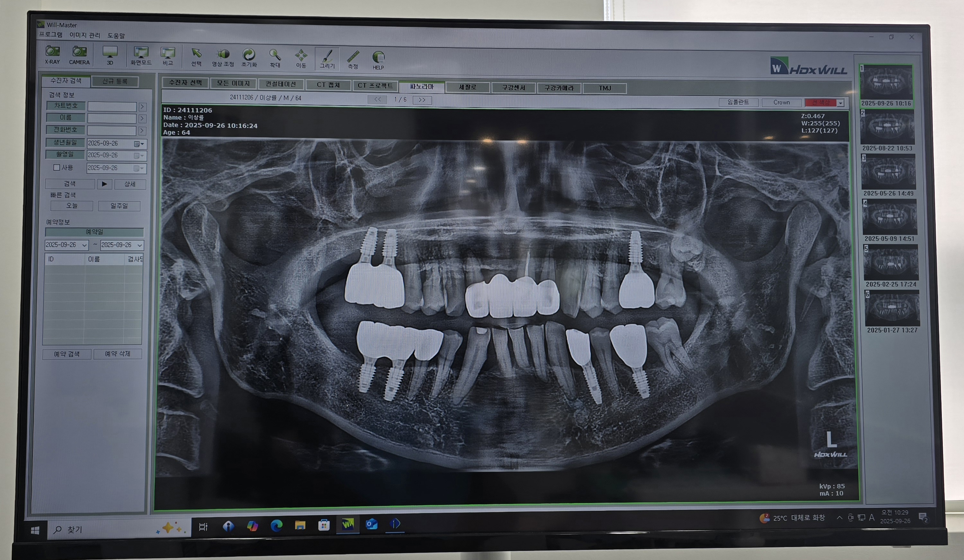Go to next image with >> button
The height and width of the screenshot is (560, 964).
click(422, 100)
